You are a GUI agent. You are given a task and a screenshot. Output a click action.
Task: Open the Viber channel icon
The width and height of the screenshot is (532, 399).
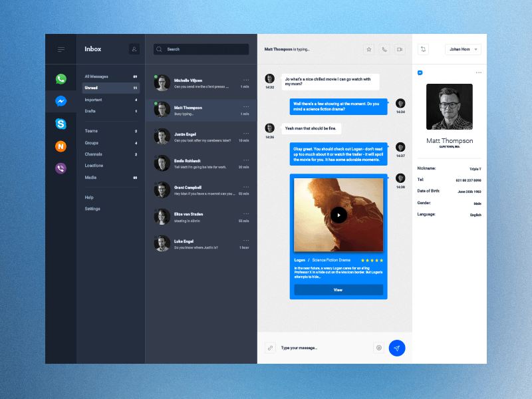tap(61, 168)
